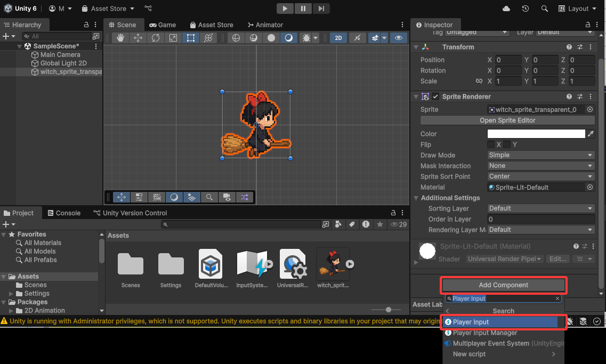The image size is (606, 364).
Task: Open the Sorting Layer dropdown
Action: 540,208
